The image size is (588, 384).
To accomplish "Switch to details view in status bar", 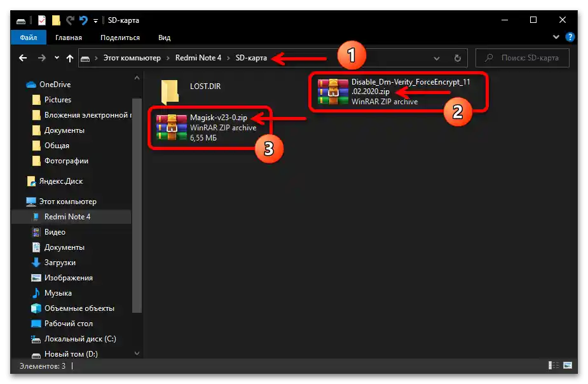I will [x=554, y=366].
